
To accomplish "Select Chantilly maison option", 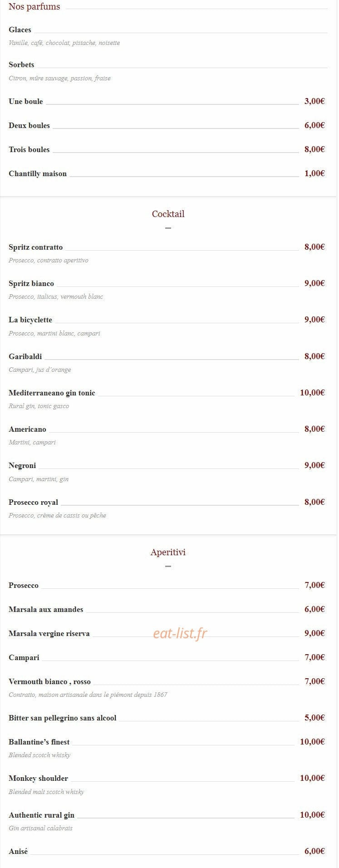I will click(38, 174).
